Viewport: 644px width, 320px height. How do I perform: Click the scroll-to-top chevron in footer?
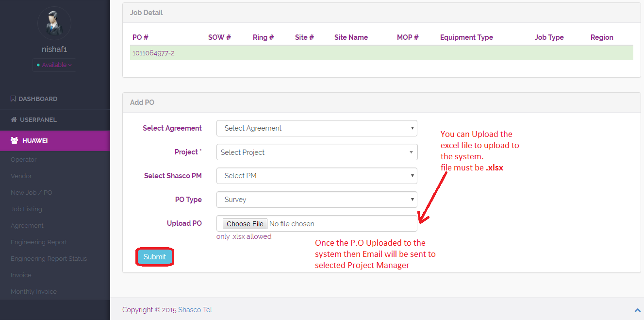tap(637, 310)
